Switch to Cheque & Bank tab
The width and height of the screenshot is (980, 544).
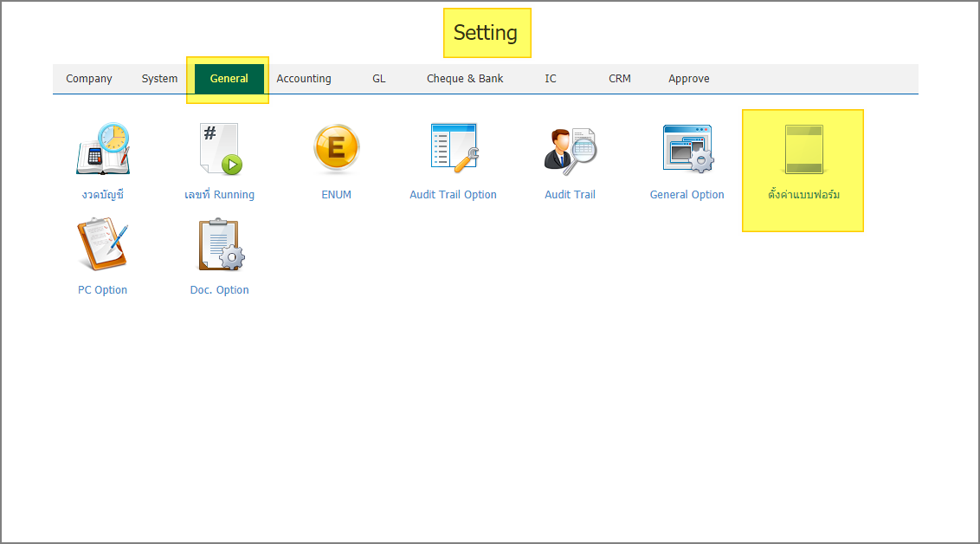click(x=465, y=79)
